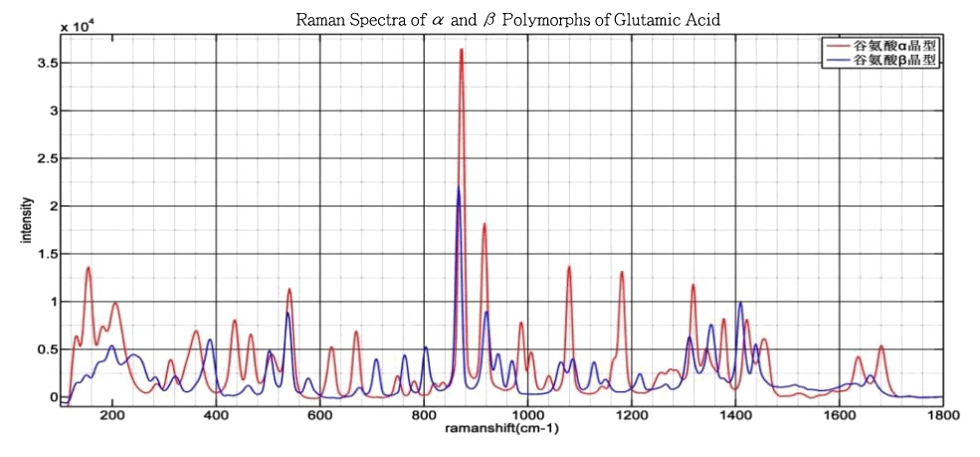The height and width of the screenshot is (457, 980).
Task: Select the red peak near 160 wavenumber
Action: coord(89,267)
